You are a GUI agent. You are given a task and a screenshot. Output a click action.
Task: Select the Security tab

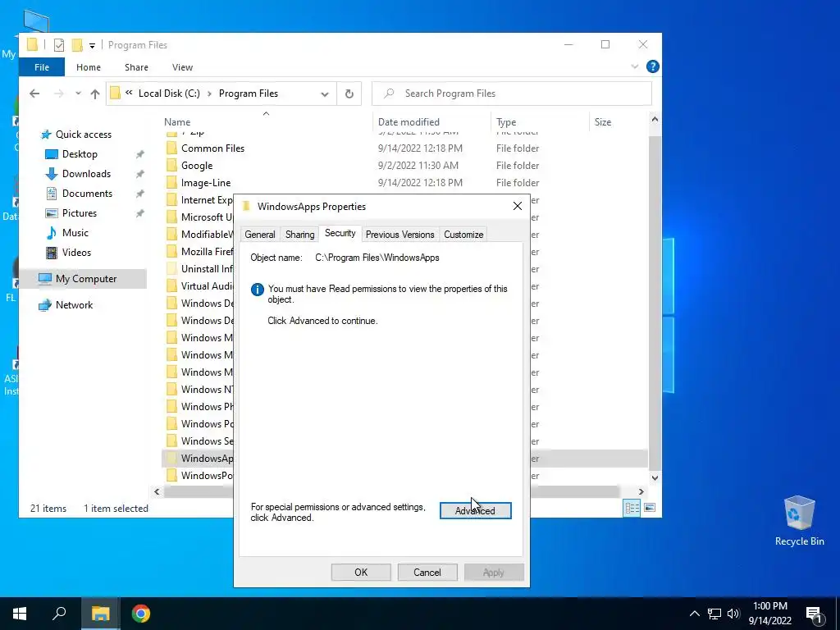pos(340,233)
